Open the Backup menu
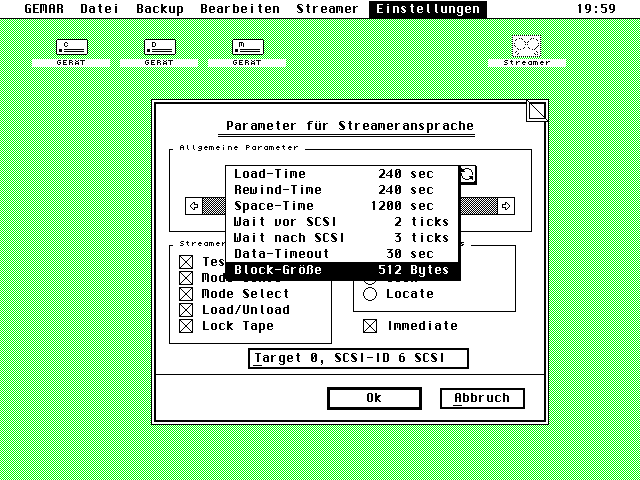Viewport: 640px width, 480px height. click(x=160, y=9)
